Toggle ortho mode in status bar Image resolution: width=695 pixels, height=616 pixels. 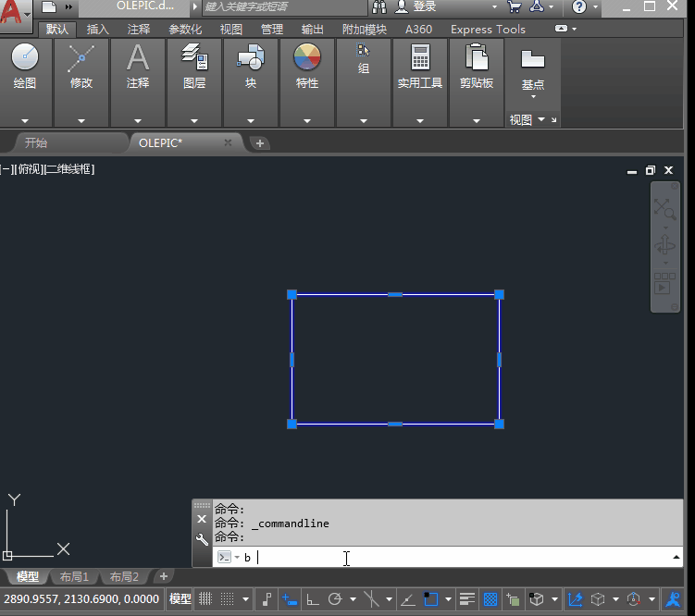pyautogui.click(x=313, y=599)
